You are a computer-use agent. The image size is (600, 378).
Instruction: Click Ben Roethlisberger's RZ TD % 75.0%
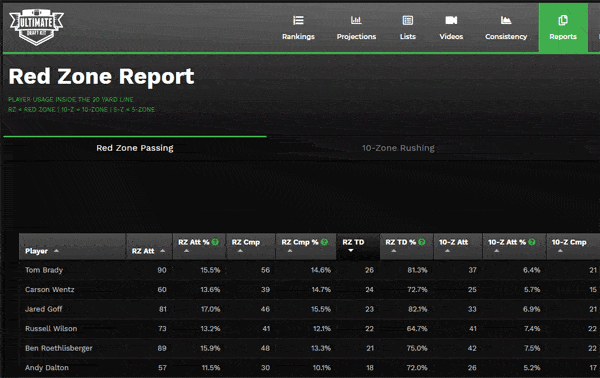(417, 348)
